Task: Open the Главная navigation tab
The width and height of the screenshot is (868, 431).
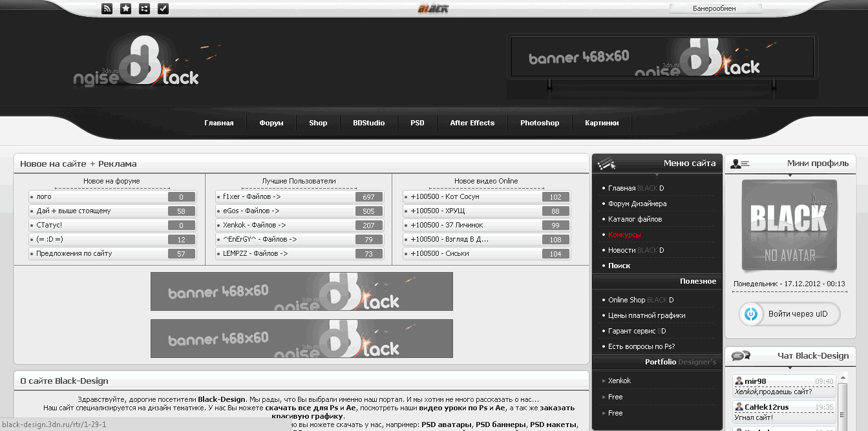Action: [x=218, y=123]
